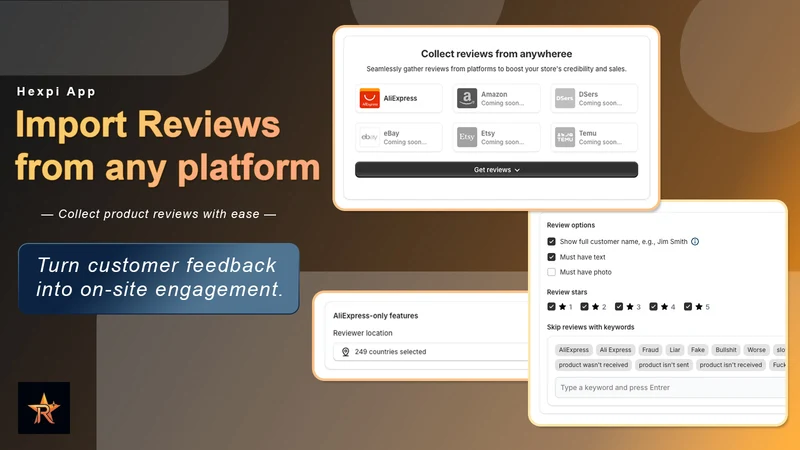
Task: Click info icon beside Show full customer name
Action: 695,241
